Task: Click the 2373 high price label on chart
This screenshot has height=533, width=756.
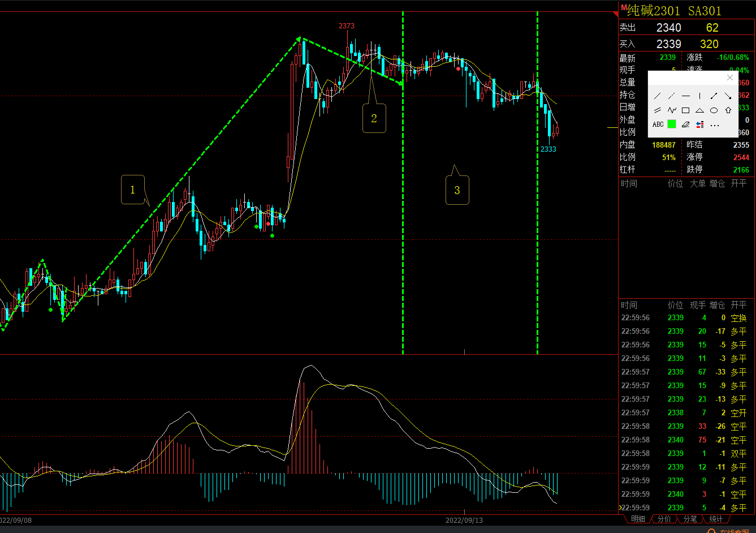Action: (x=347, y=26)
